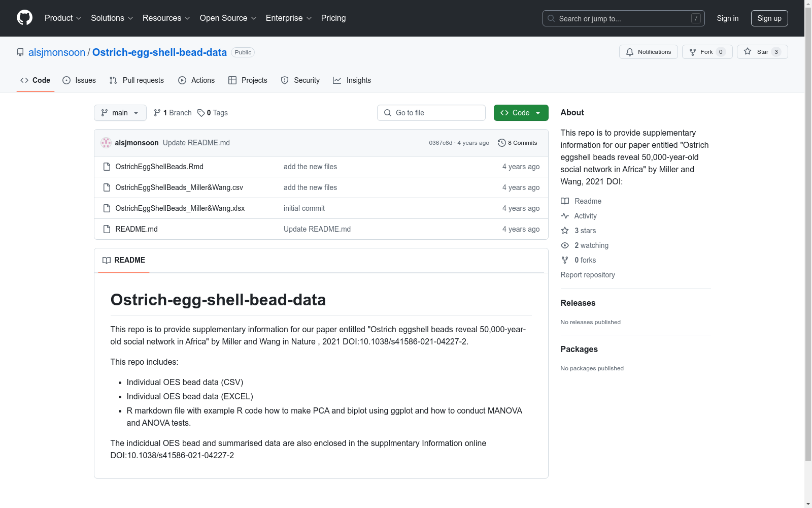Open the Releases section heading

coord(578,303)
